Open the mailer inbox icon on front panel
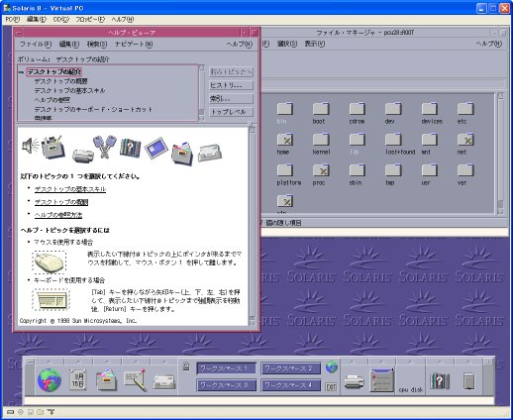This screenshot has width=513, height=420. 164,381
